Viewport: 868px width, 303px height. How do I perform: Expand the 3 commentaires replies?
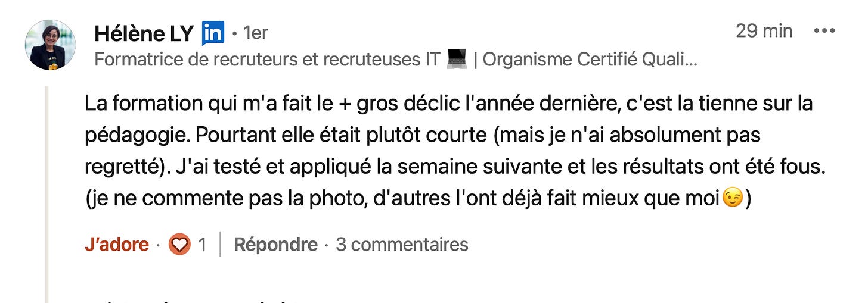tap(402, 244)
